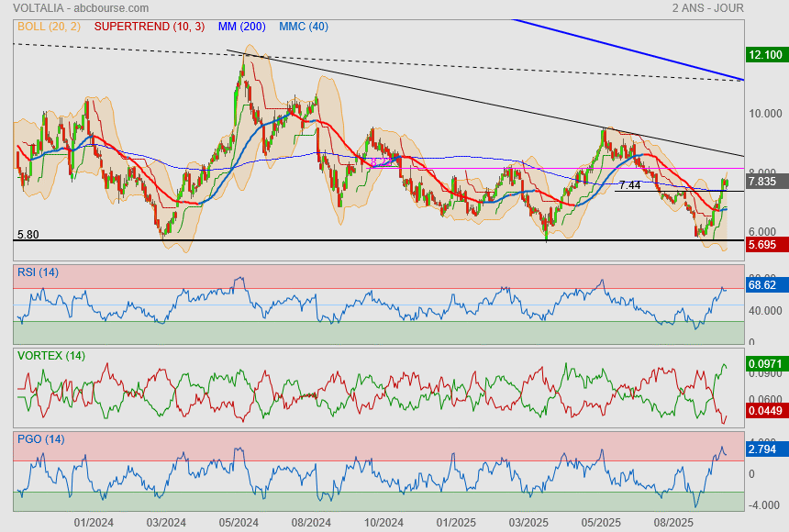Click the MM (200) moving average label

tap(244, 27)
